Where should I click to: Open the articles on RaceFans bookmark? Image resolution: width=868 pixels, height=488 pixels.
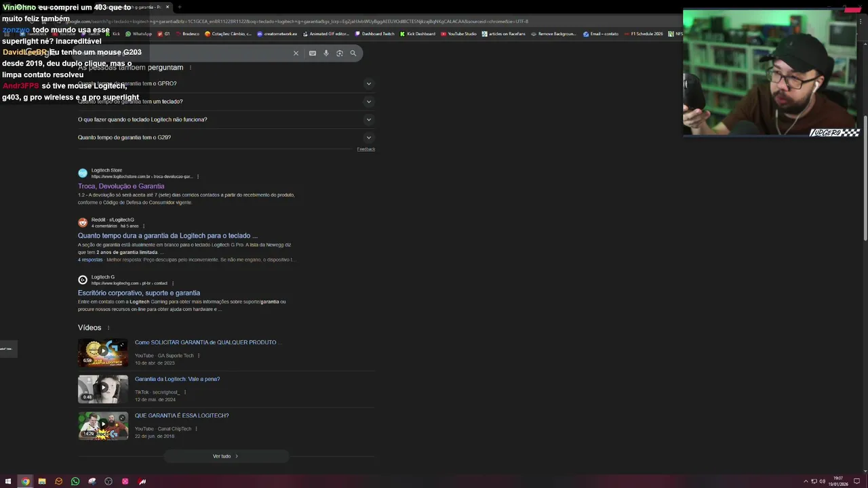pyautogui.click(x=504, y=34)
